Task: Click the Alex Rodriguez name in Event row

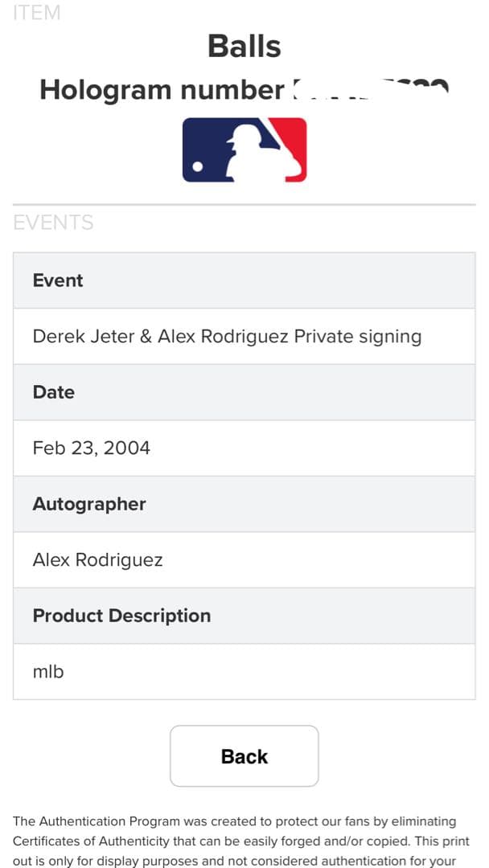Action: [223, 336]
